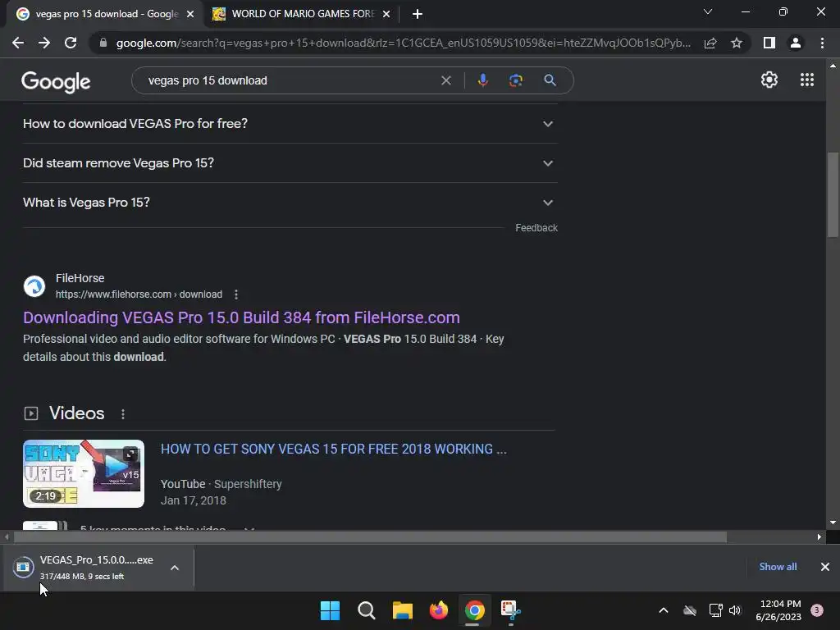Open Downloading VEGAS Pro 15.0 Build 384 link
The width and height of the screenshot is (840, 630).
(241, 317)
